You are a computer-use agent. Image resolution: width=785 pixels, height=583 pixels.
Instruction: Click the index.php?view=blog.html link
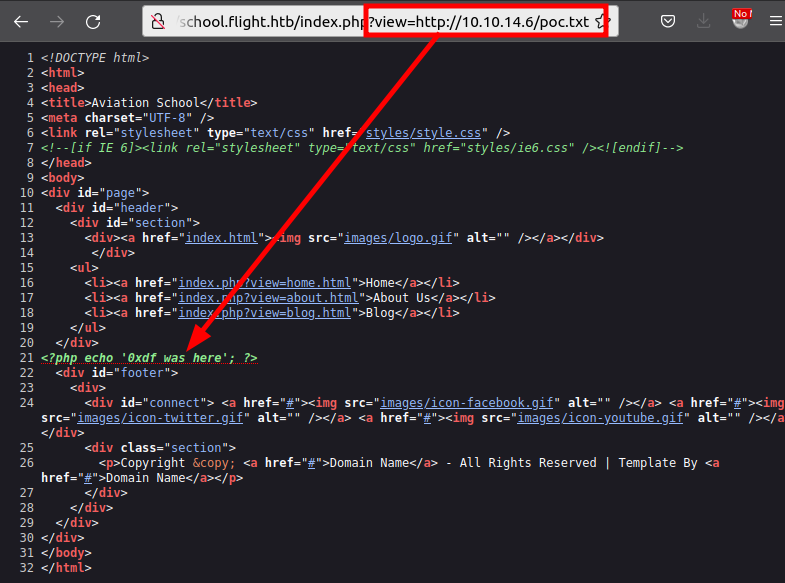pos(264,313)
